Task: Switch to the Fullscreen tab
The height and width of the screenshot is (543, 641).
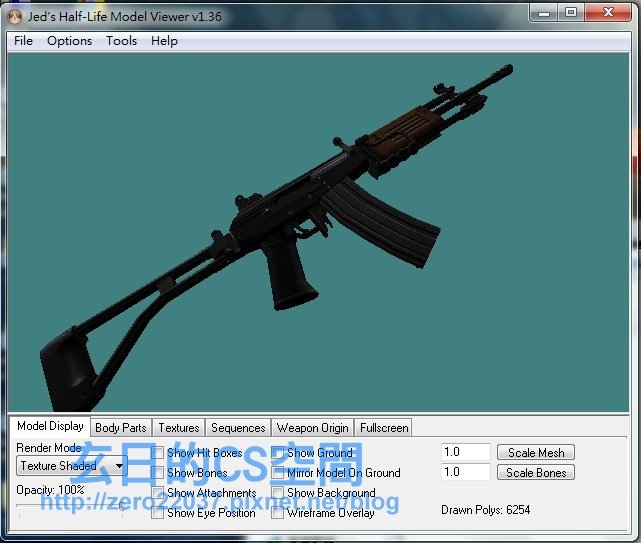Action: (383, 428)
